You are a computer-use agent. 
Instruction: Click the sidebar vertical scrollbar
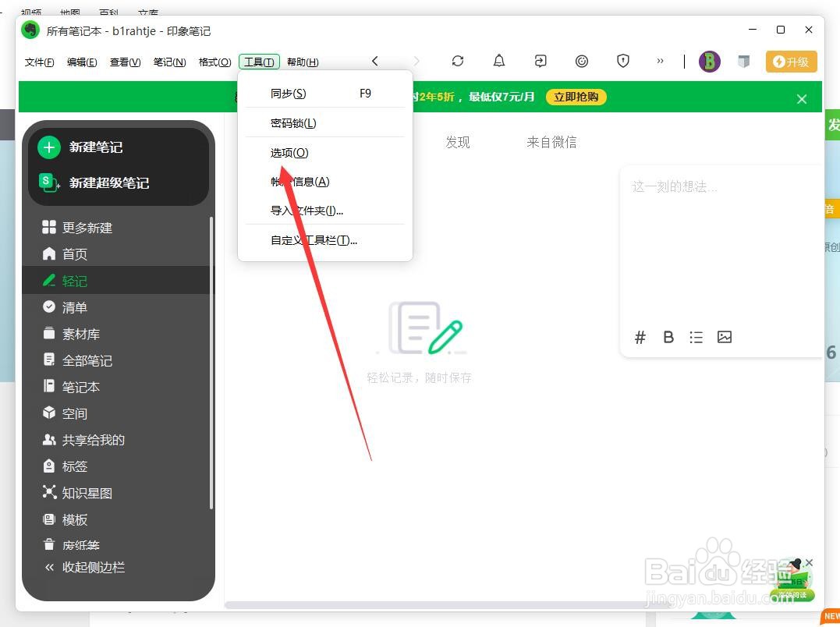(211, 363)
